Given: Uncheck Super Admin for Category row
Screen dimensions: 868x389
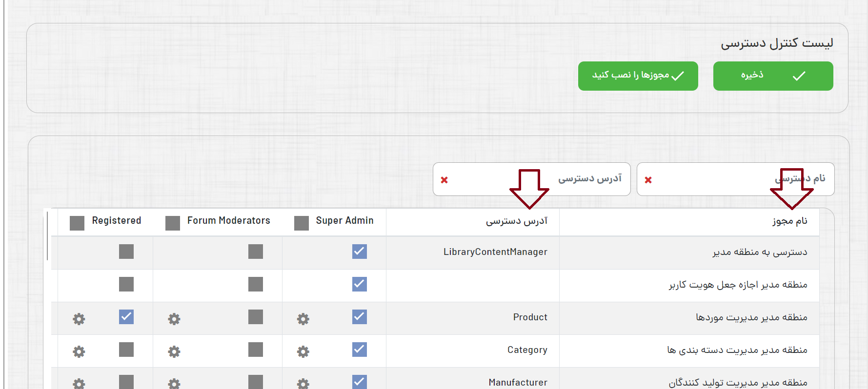Looking at the screenshot, I should tap(360, 350).
